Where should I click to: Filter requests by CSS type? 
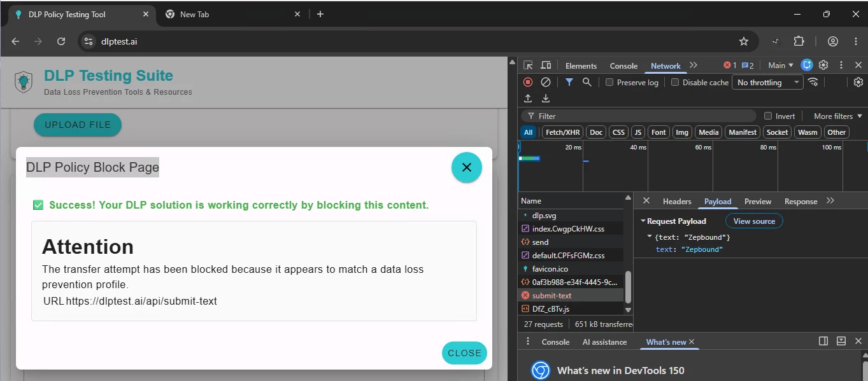click(x=618, y=132)
